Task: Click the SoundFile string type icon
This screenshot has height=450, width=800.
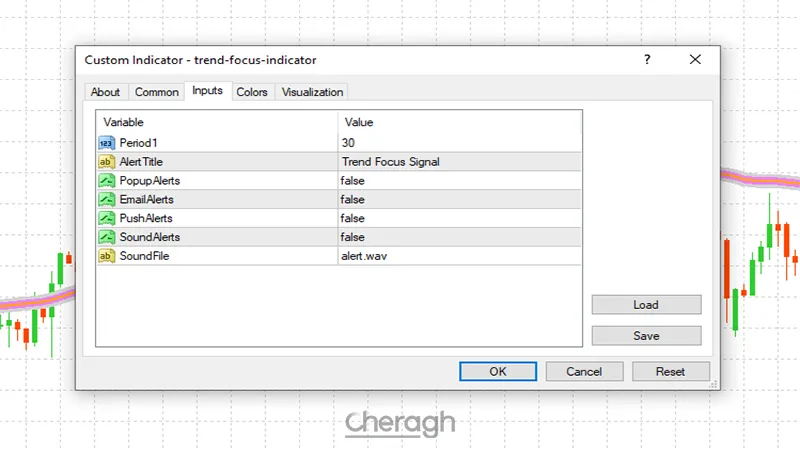Action: click(x=106, y=256)
